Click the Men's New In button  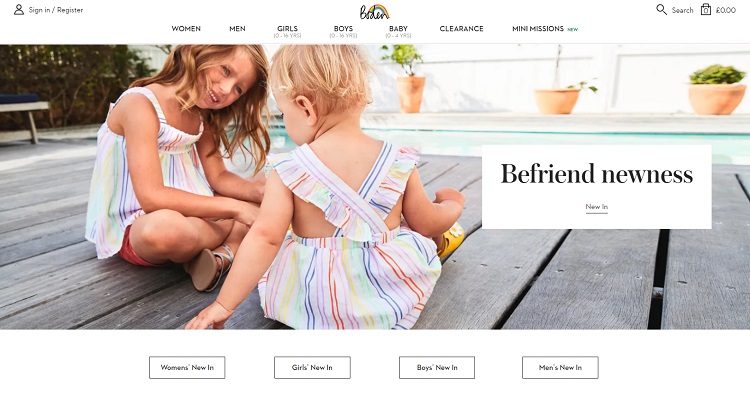point(560,367)
